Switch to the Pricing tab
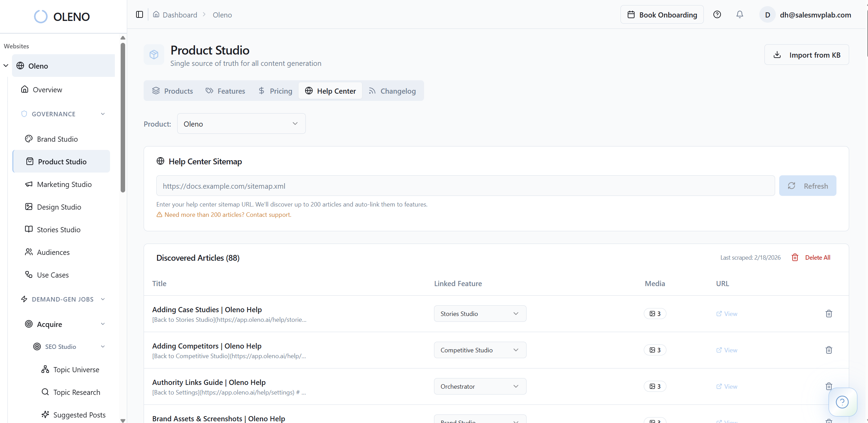The width and height of the screenshot is (868, 423). tap(275, 91)
